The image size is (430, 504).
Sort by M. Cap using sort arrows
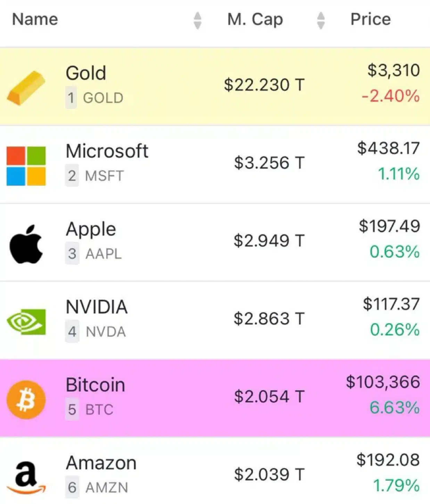[x=321, y=20]
